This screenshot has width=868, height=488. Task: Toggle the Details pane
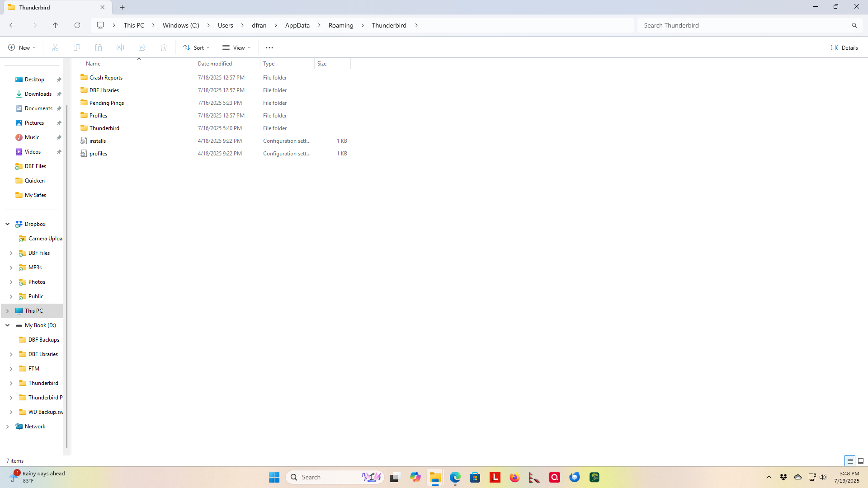844,47
